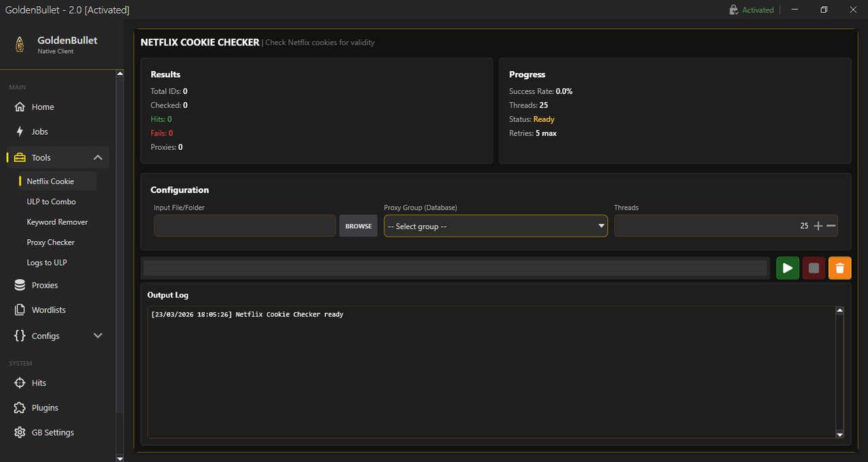Click the GoldenBullet bullet logo icon
Image resolution: width=868 pixels, height=462 pixels.
pyautogui.click(x=21, y=44)
